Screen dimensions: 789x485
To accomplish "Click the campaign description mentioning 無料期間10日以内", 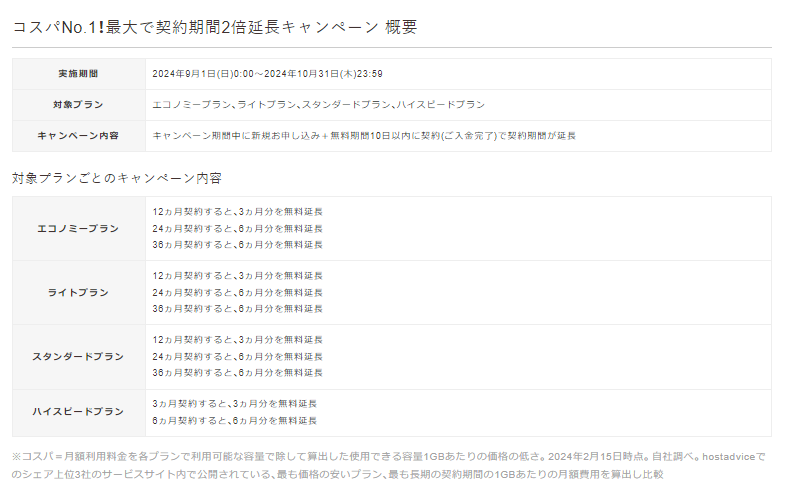I will (364, 136).
